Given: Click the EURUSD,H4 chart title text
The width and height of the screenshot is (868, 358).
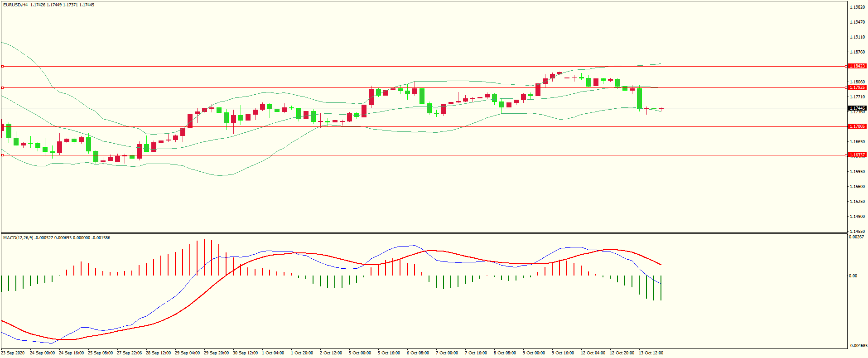Looking at the screenshot, I should coord(15,5).
